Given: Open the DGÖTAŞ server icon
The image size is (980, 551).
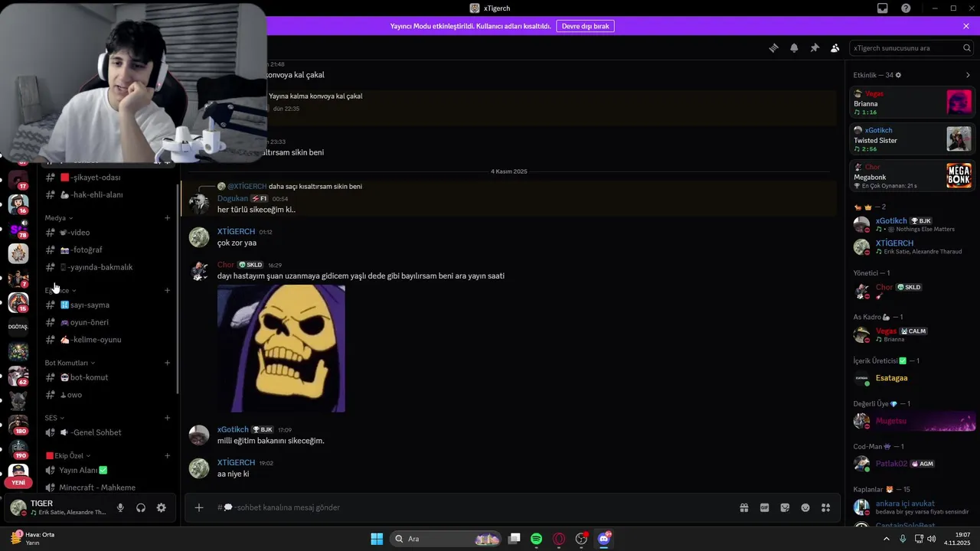Looking at the screenshot, I should tap(18, 327).
